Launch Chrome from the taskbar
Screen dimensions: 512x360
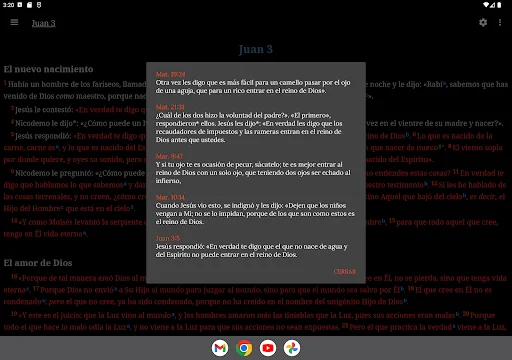click(x=244, y=348)
